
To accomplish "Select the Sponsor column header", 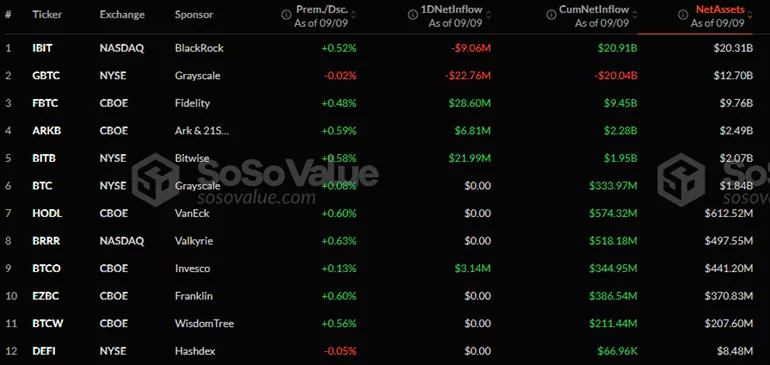I will [x=194, y=14].
